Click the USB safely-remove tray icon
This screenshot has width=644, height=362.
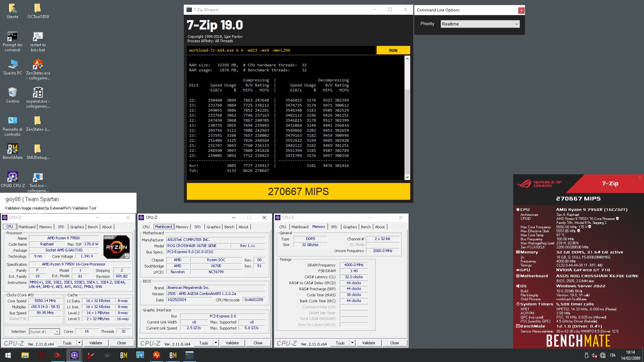tap(587, 355)
